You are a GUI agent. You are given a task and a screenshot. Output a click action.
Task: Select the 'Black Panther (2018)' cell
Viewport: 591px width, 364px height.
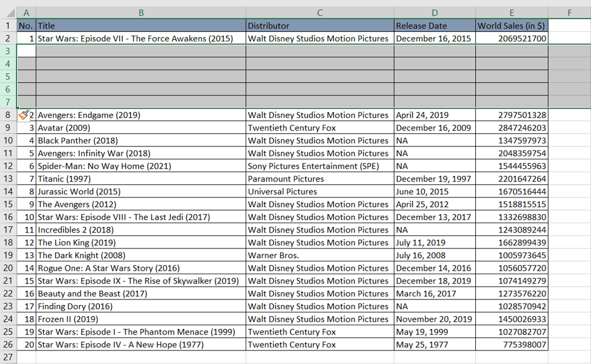(x=141, y=140)
